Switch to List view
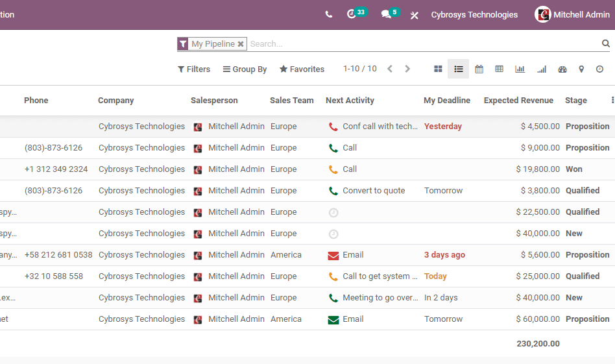This screenshot has width=615, height=364. (x=459, y=69)
